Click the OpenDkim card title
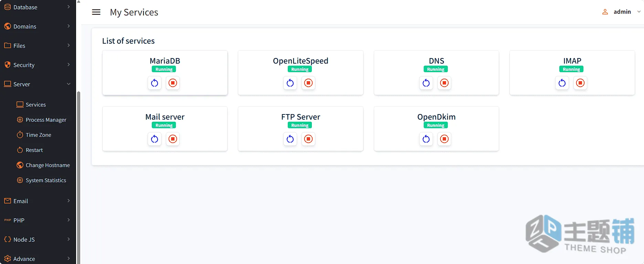The height and width of the screenshot is (264, 644). click(x=436, y=117)
